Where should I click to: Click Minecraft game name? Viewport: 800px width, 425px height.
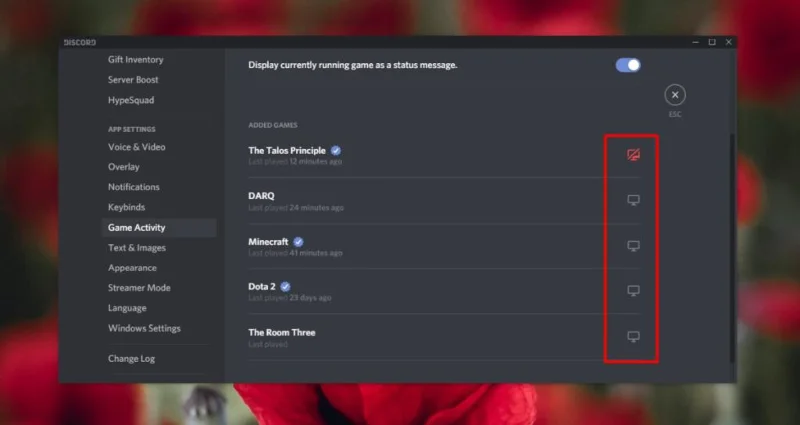point(268,242)
